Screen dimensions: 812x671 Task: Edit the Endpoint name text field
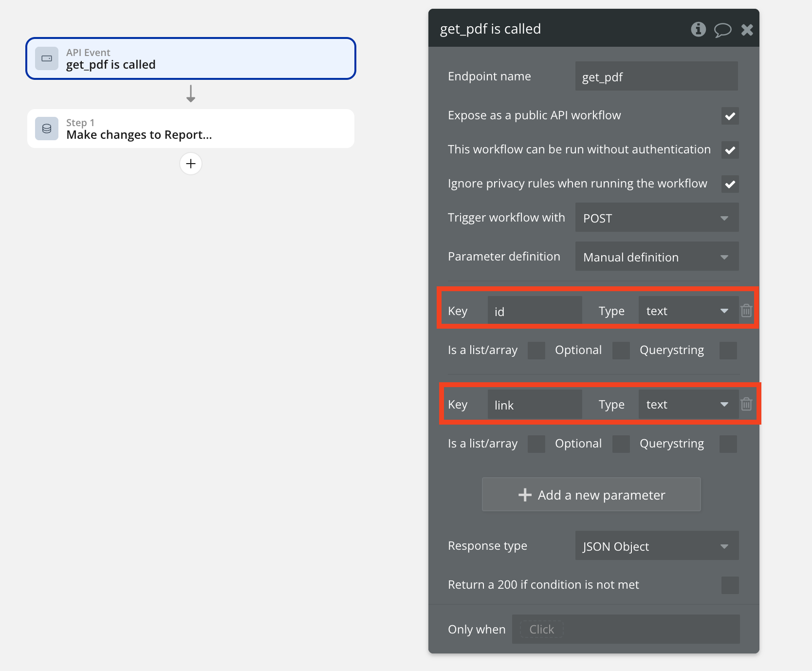[x=656, y=76]
